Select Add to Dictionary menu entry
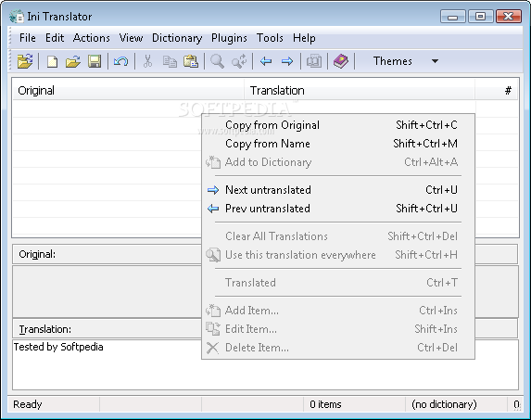 [338, 162]
